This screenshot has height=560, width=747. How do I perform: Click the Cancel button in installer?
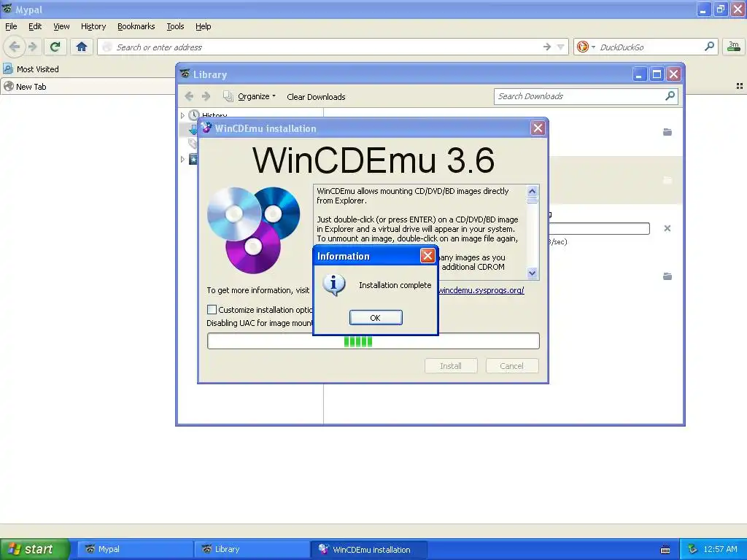click(511, 366)
